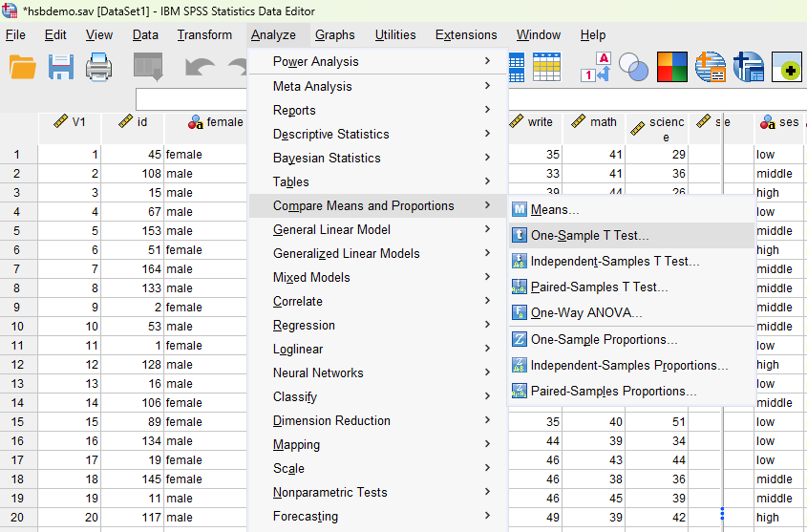Click the Independent-Samples Proportions icon

(520, 365)
